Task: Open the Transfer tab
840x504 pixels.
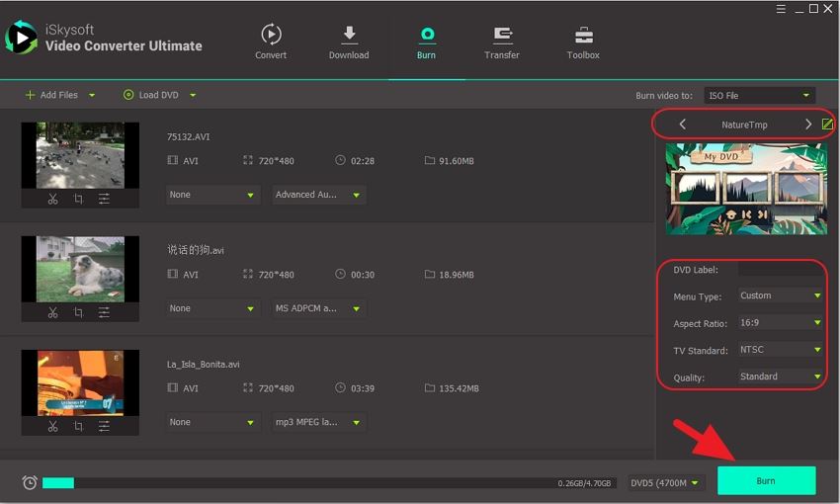Action: point(502,42)
